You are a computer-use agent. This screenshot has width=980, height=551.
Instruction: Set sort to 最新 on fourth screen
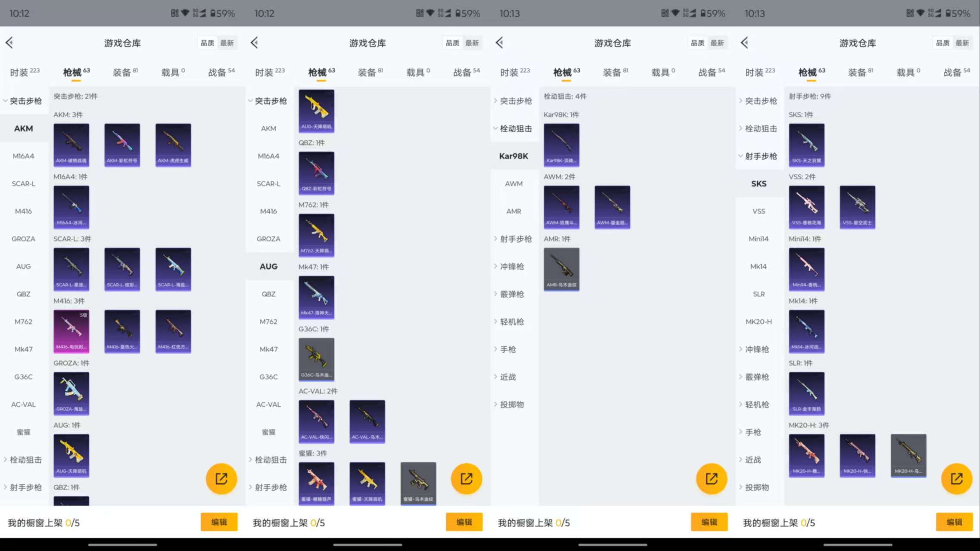coord(962,43)
